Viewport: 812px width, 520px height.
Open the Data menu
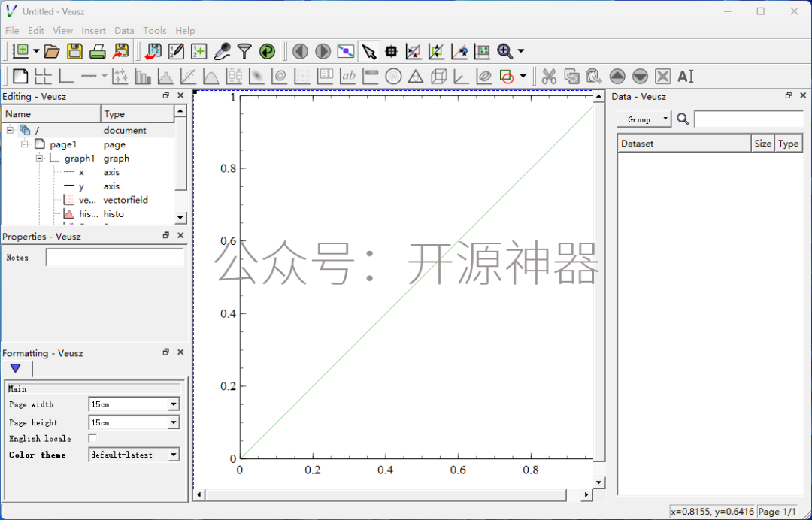(124, 31)
